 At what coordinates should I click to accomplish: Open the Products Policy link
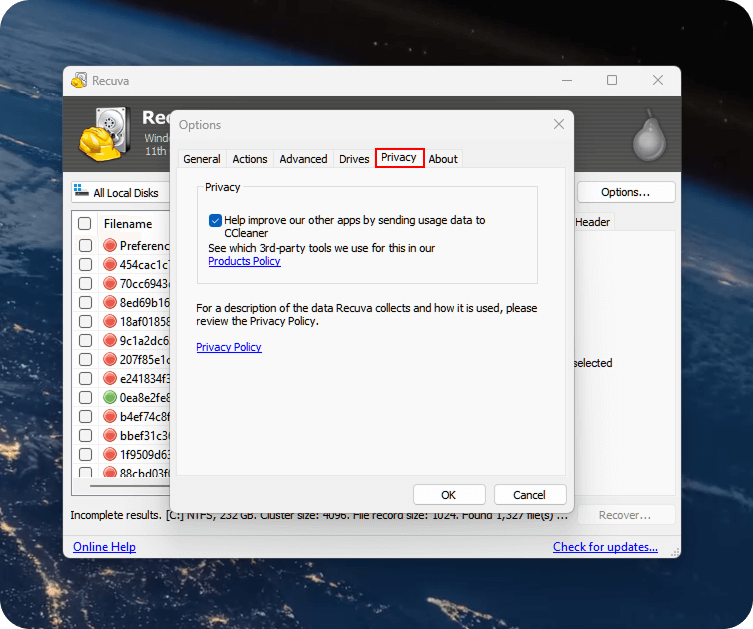(244, 261)
